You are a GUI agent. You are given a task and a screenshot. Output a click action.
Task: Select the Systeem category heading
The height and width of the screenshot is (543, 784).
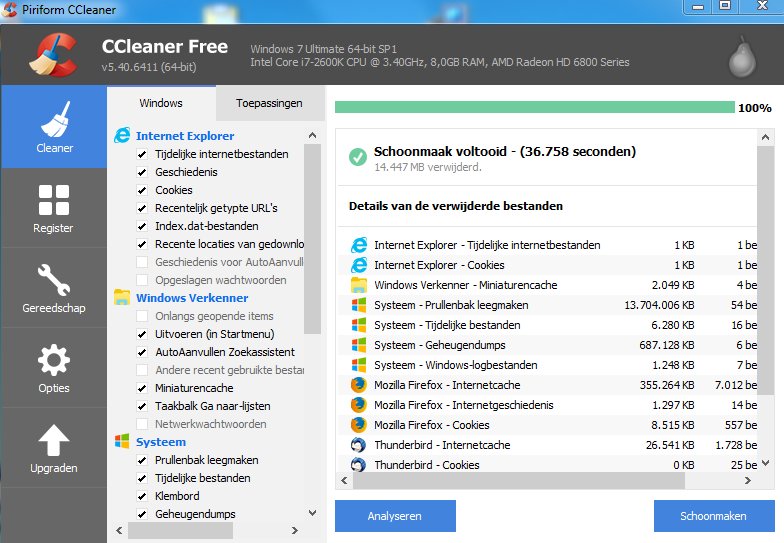pyautogui.click(x=161, y=442)
